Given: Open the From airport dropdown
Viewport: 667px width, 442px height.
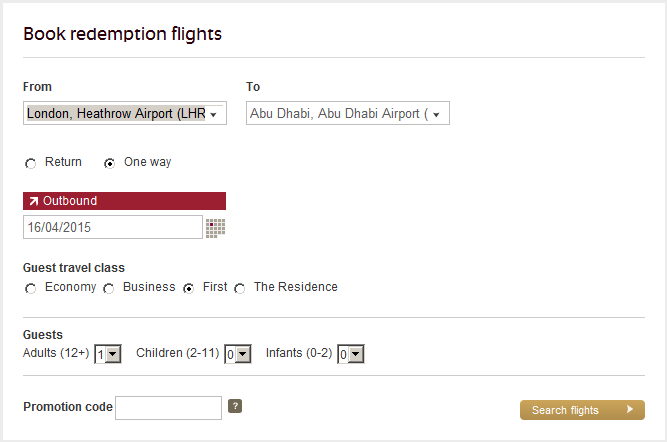Looking at the screenshot, I should tap(124, 114).
